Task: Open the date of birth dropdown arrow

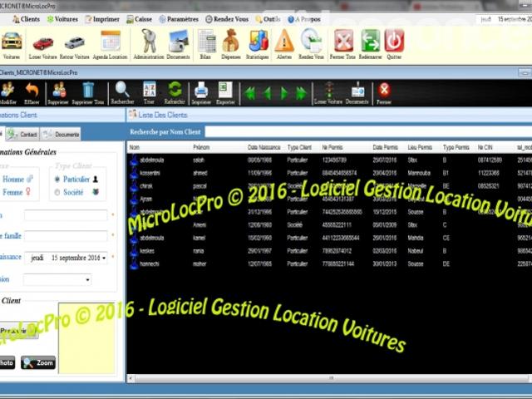Action: coord(104,258)
